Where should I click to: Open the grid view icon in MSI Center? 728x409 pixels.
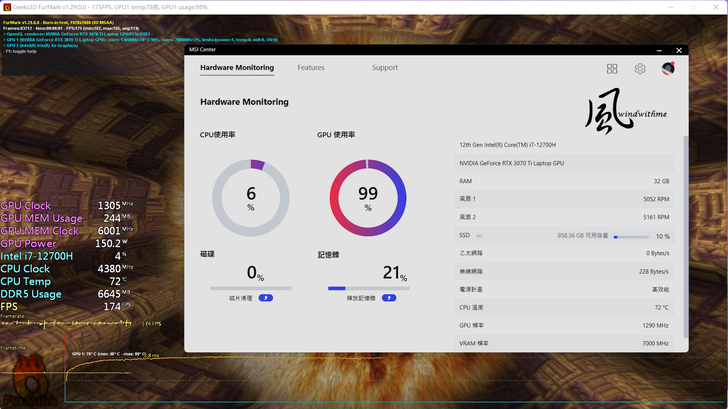[x=612, y=69]
